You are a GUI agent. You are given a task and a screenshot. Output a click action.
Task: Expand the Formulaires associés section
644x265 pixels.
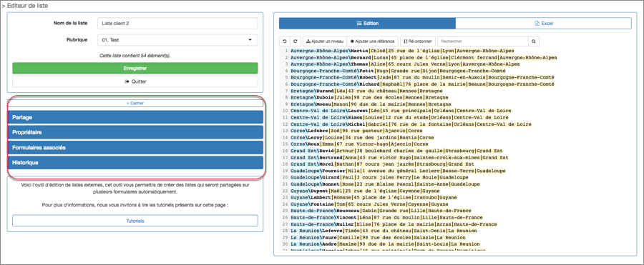(x=135, y=147)
